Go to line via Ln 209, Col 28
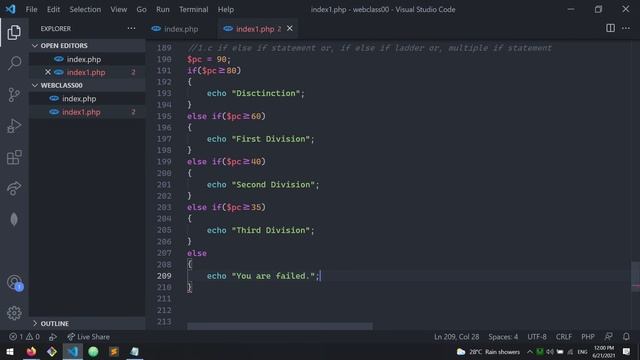 pos(456,337)
